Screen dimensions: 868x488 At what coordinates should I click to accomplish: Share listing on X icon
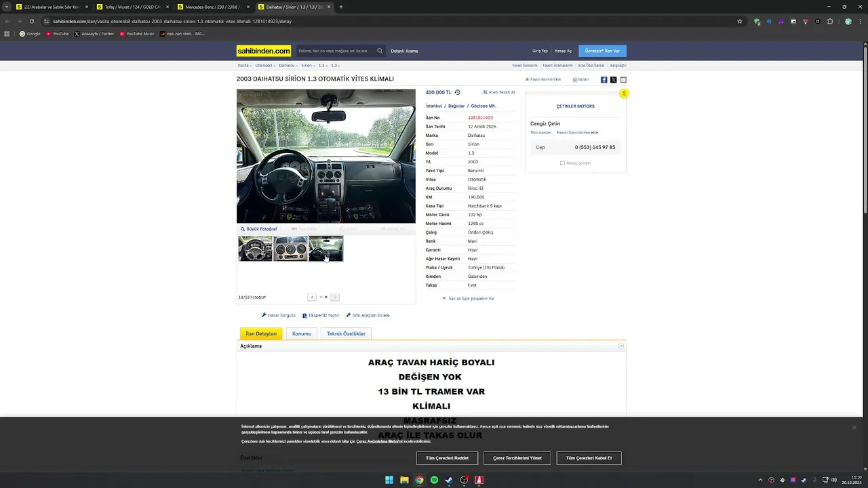[613, 80]
